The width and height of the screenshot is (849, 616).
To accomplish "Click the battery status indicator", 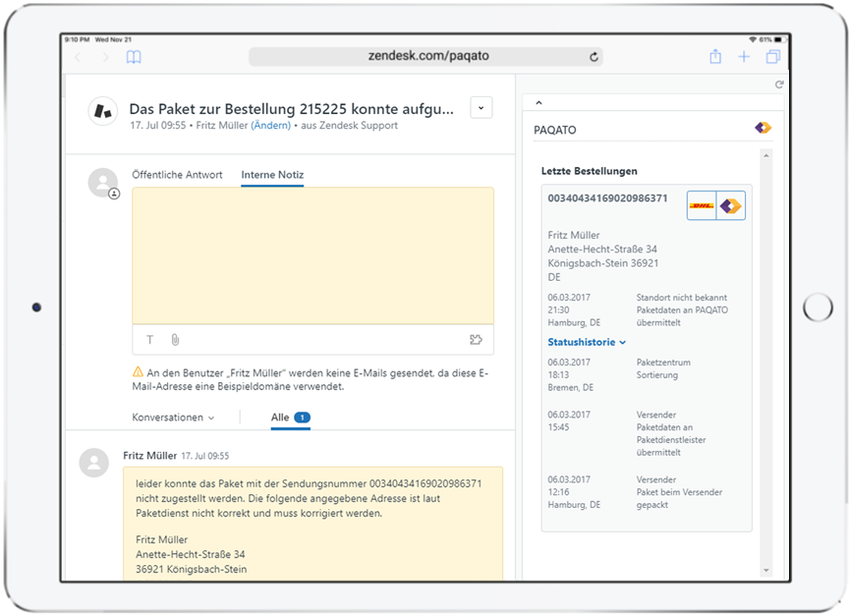I will [778, 39].
